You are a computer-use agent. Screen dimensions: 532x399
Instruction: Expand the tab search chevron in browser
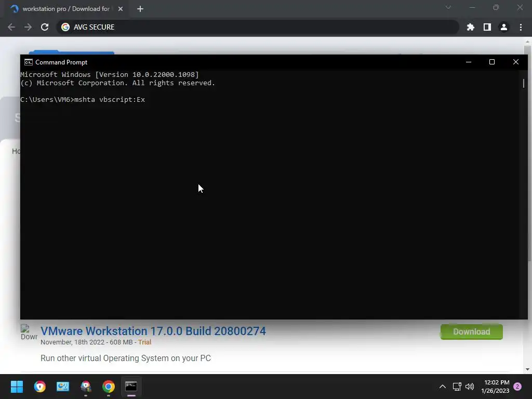pos(448,7)
